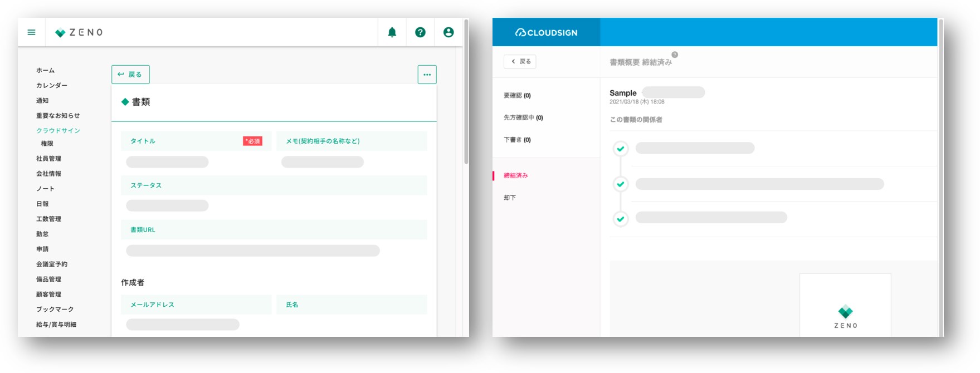Open 権限 under クラウドサイン
The width and height of the screenshot is (980, 373).
click(x=47, y=144)
